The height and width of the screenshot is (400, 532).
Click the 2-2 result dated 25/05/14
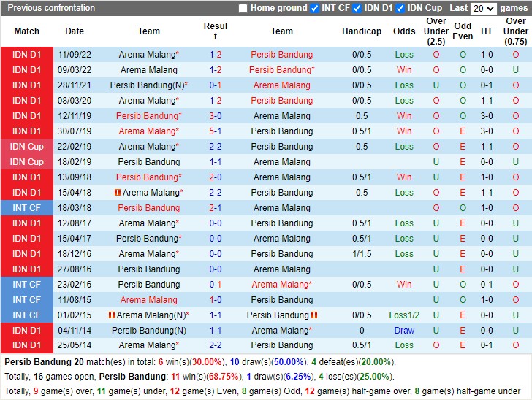tap(216, 345)
